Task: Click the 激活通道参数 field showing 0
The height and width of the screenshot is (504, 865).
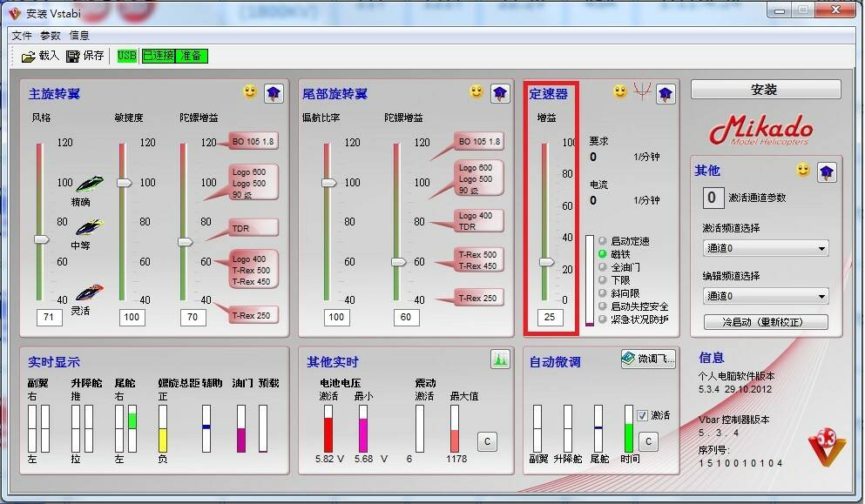Action: click(713, 198)
